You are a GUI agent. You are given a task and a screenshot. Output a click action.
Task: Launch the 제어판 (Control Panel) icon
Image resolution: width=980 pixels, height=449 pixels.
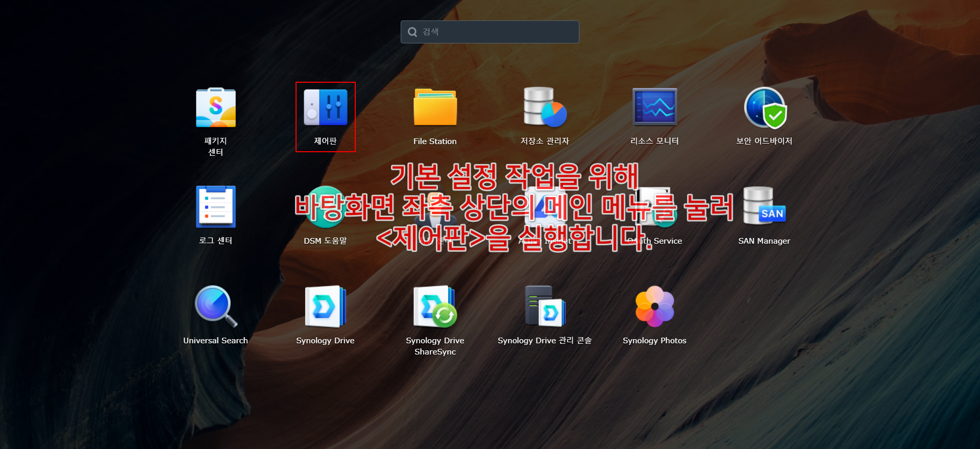coord(326,108)
